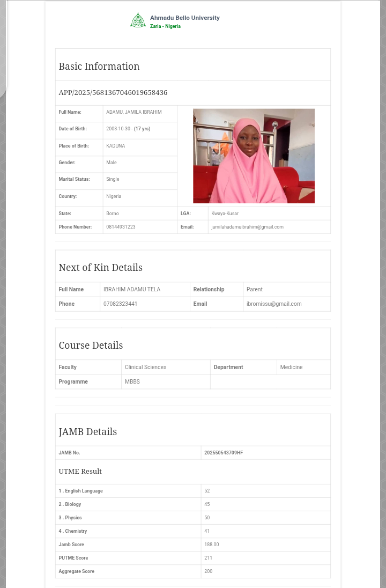Click the Gender value Male
The image size is (386, 588).
tap(111, 163)
